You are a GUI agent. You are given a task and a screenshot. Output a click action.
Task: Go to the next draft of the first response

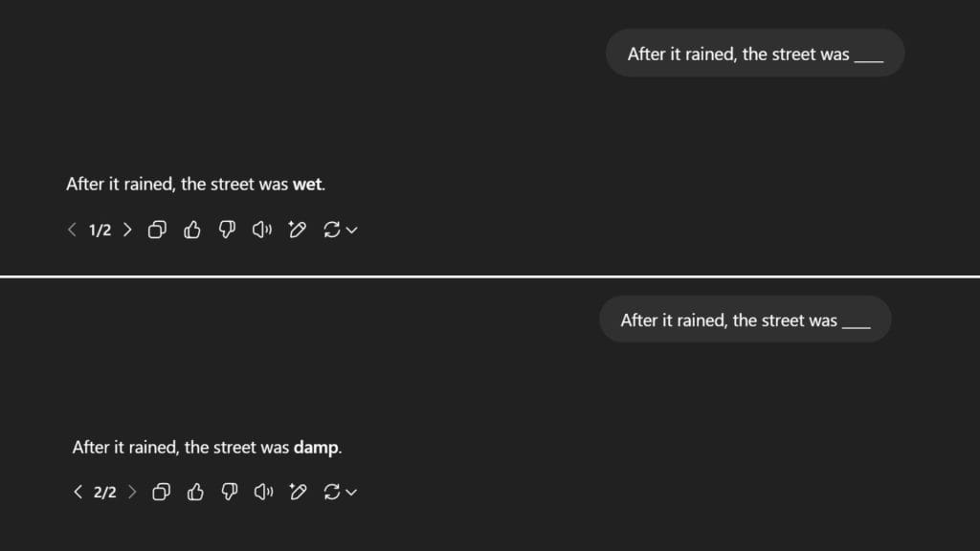click(127, 230)
